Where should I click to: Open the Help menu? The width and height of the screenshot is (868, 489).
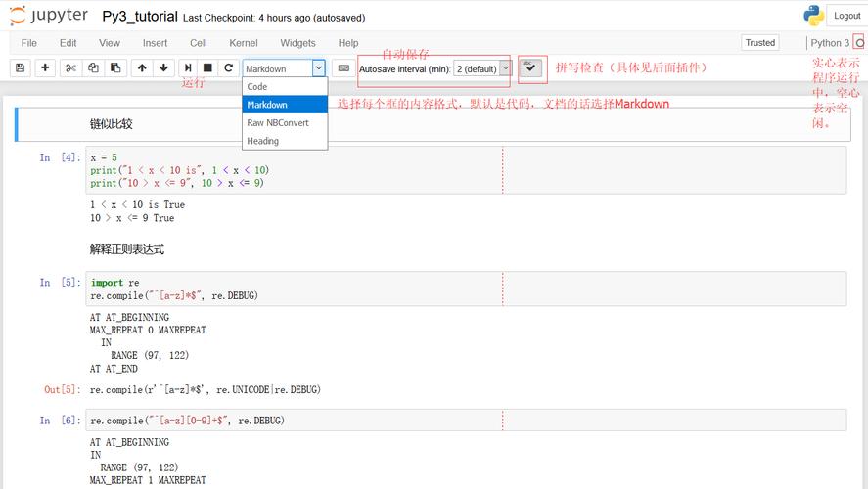click(348, 43)
